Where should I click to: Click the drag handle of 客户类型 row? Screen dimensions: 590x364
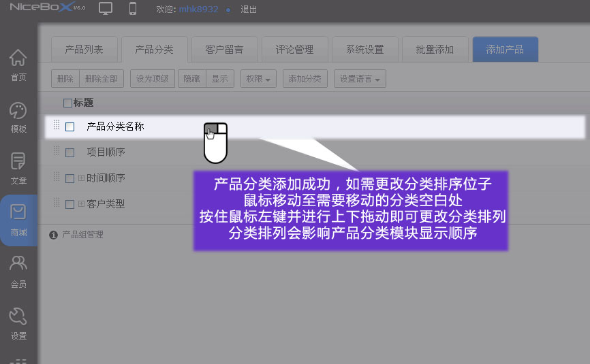click(57, 203)
